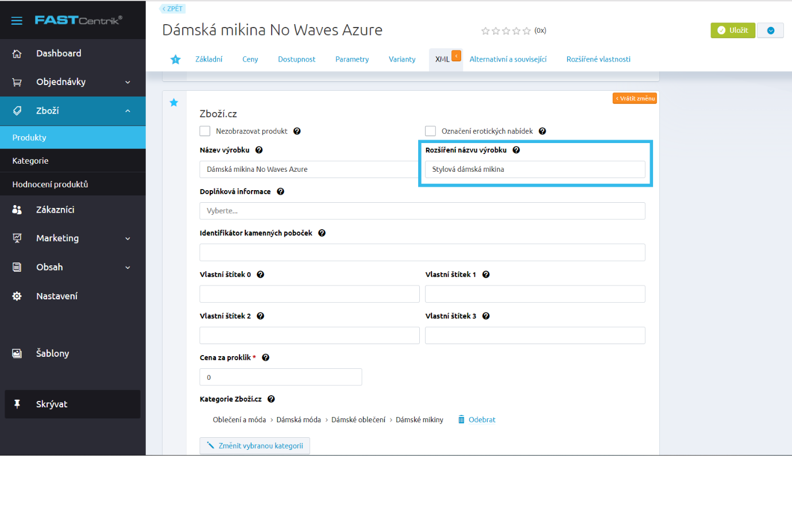The height and width of the screenshot is (532, 792).
Task: Click the star icon beside Zboží.cz section
Action: (x=174, y=103)
